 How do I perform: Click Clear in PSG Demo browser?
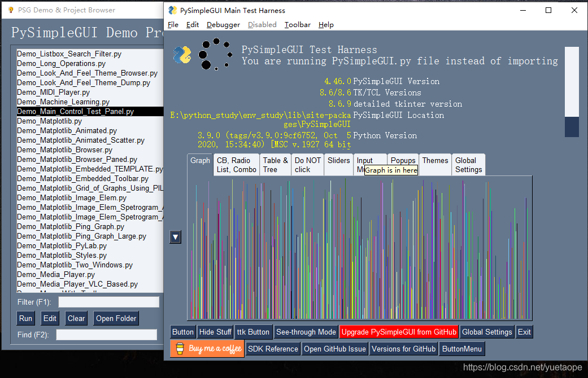pos(76,318)
